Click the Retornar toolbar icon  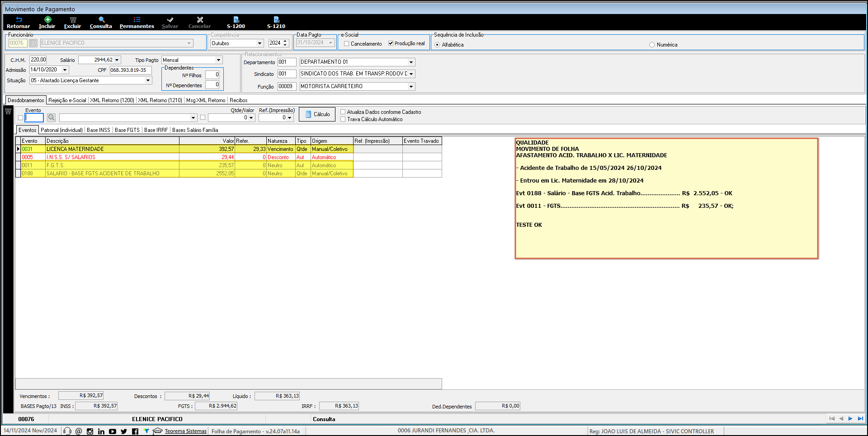19,20
